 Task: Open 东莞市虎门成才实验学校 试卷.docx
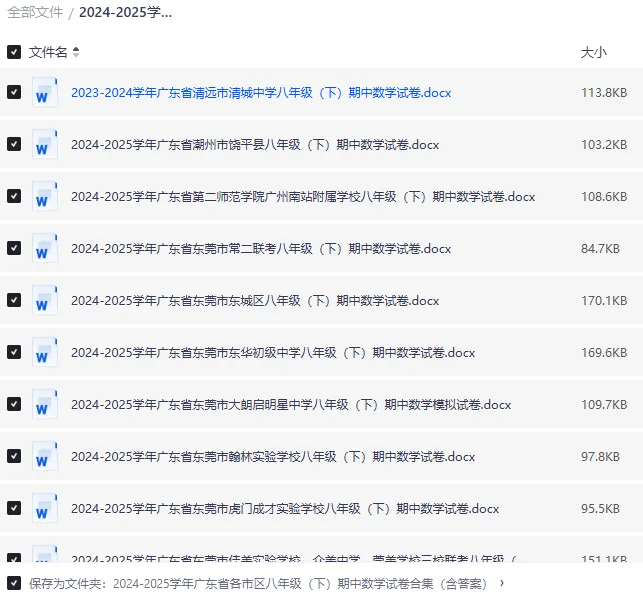[285, 509]
